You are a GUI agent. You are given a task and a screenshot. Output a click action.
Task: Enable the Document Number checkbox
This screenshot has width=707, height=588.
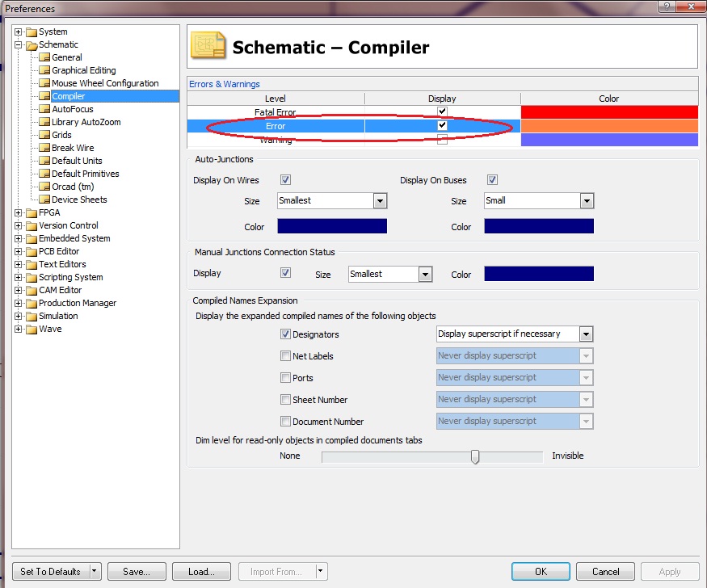285,422
